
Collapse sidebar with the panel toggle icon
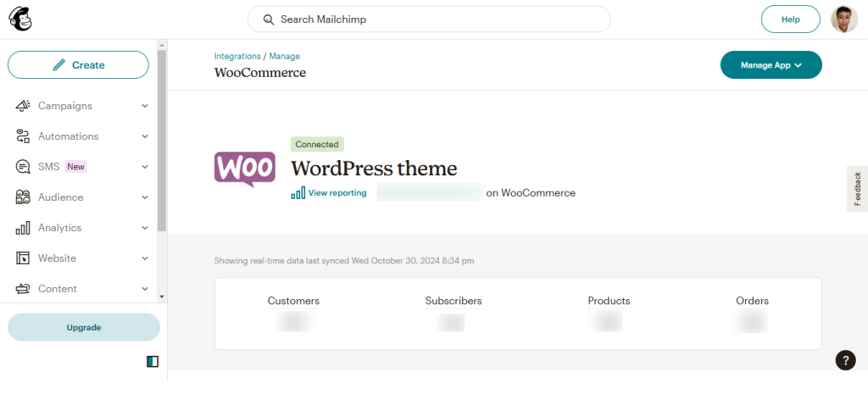coord(153,362)
